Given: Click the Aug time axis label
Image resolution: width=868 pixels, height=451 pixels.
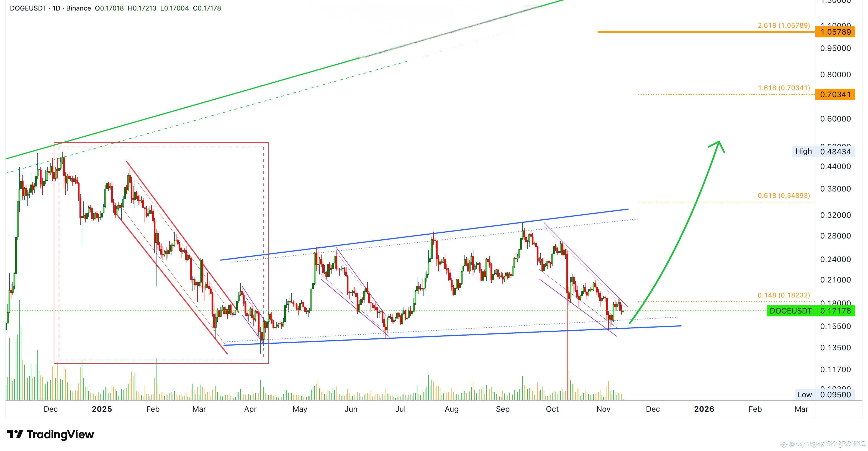Looking at the screenshot, I should tap(451, 409).
